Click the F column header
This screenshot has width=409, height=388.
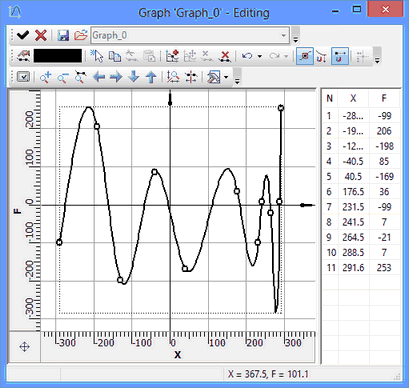click(x=384, y=98)
